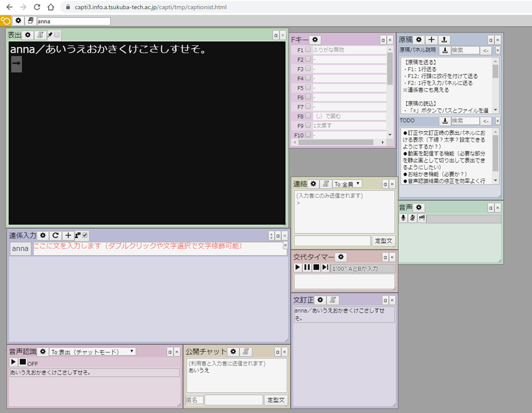Skip to next turn in 交代タイマー
The height and width of the screenshot is (413, 532).
(325, 267)
